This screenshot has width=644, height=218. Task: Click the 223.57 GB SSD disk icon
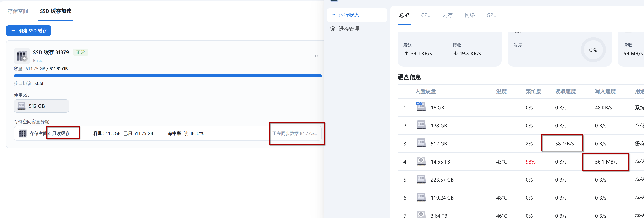(x=421, y=179)
